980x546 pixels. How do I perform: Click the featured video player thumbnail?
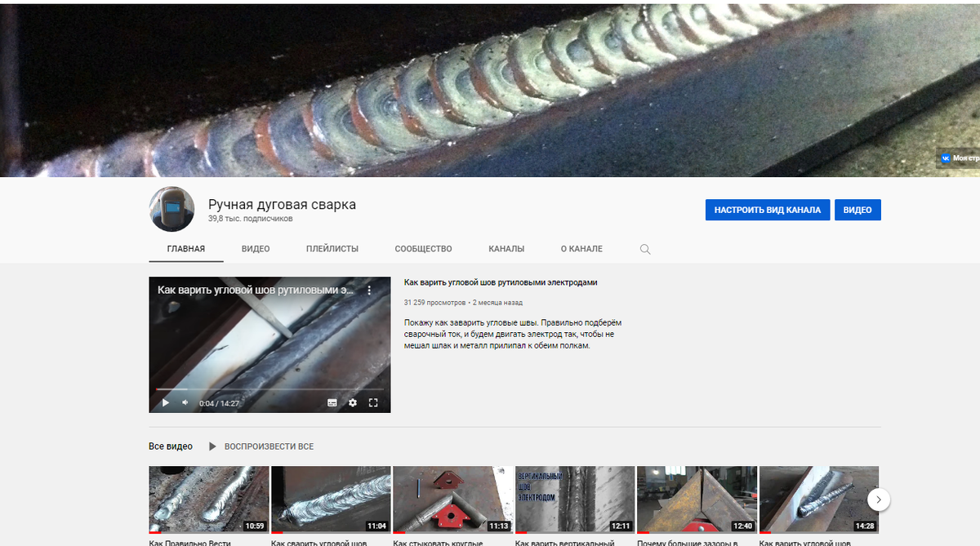pyautogui.click(x=269, y=344)
